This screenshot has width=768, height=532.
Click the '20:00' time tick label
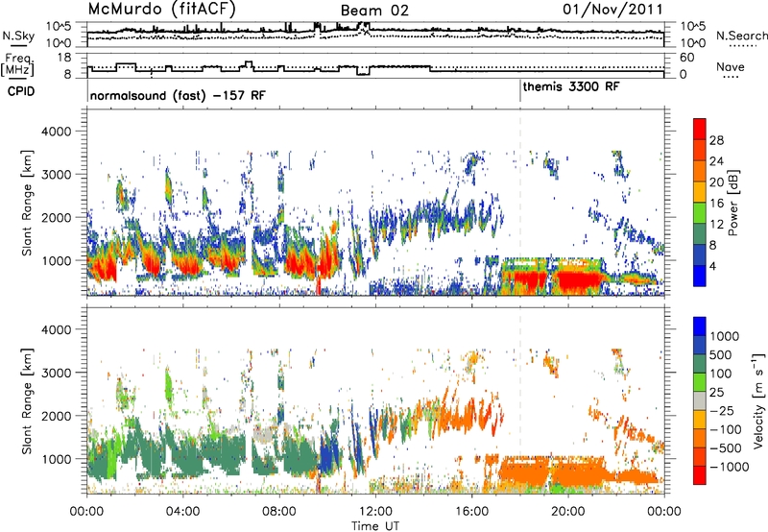click(x=567, y=511)
